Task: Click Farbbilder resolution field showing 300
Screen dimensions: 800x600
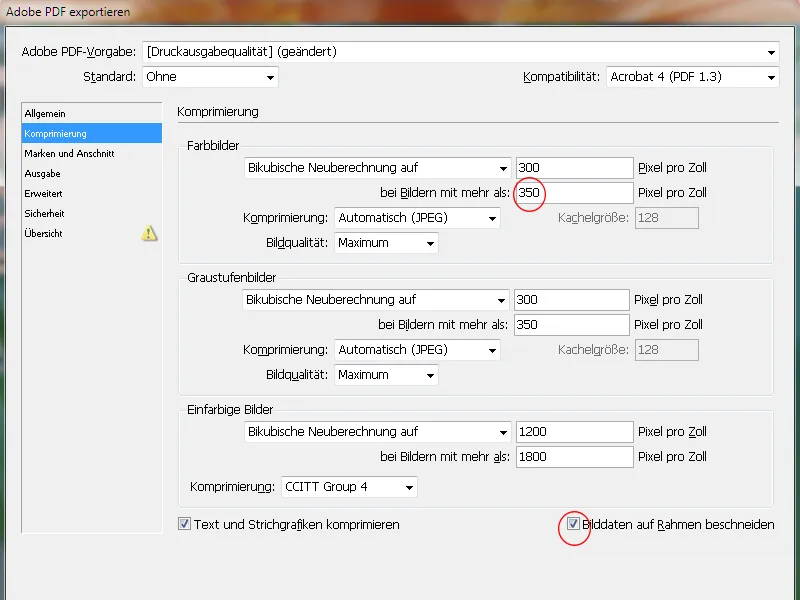Action: (574, 168)
